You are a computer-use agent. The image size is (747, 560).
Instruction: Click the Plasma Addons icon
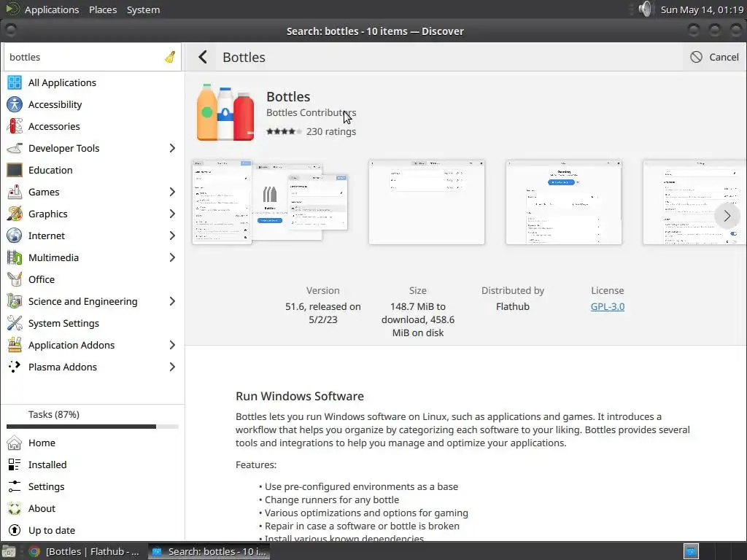point(15,367)
